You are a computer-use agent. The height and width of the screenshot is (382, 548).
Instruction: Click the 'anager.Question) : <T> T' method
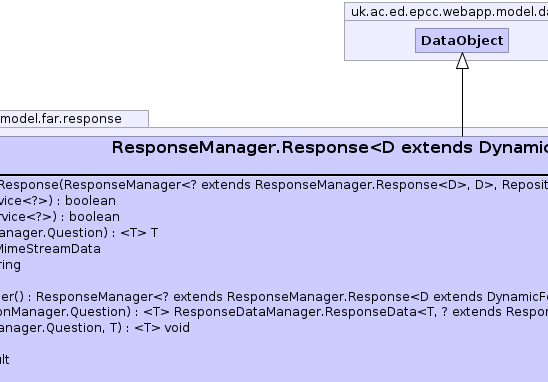[79, 233]
